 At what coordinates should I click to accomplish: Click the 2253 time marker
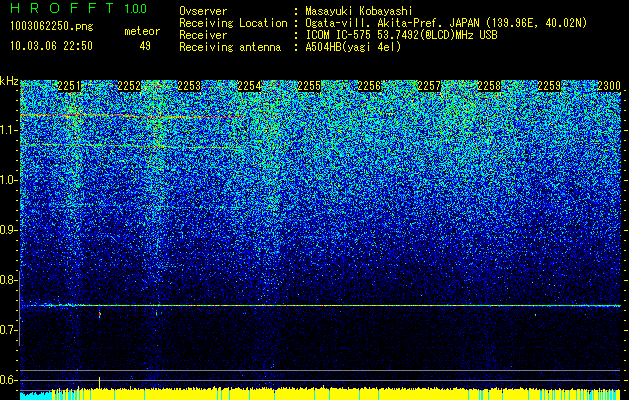(x=189, y=86)
